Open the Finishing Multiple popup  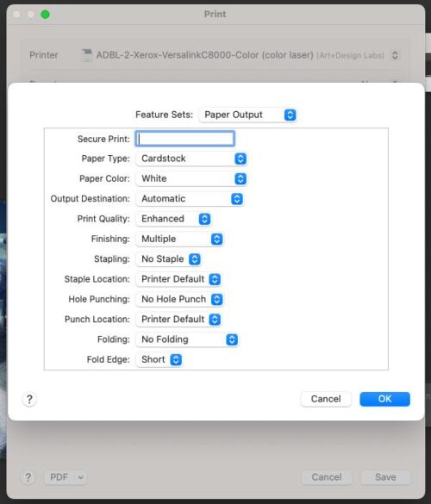[x=179, y=240]
